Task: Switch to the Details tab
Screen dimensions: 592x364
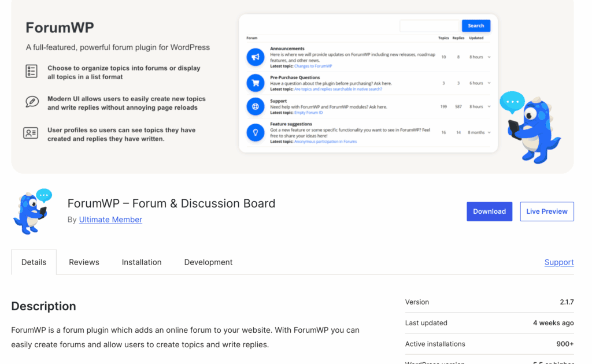Action: [x=34, y=262]
